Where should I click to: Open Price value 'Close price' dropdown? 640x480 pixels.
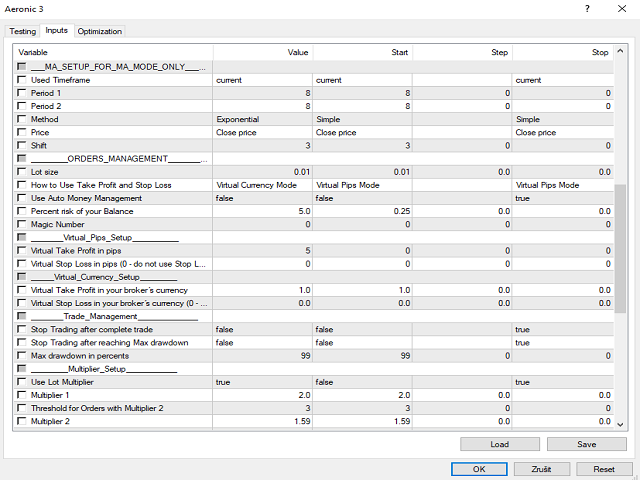click(262, 132)
